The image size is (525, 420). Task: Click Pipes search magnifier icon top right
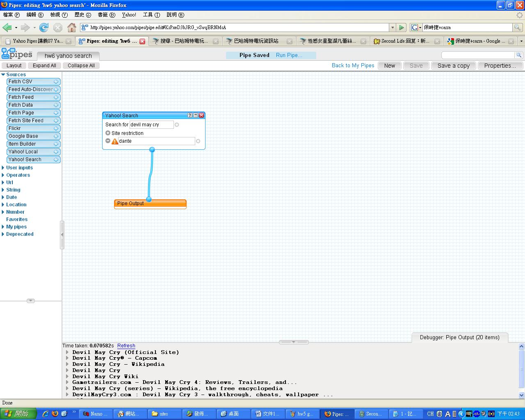(x=518, y=55)
